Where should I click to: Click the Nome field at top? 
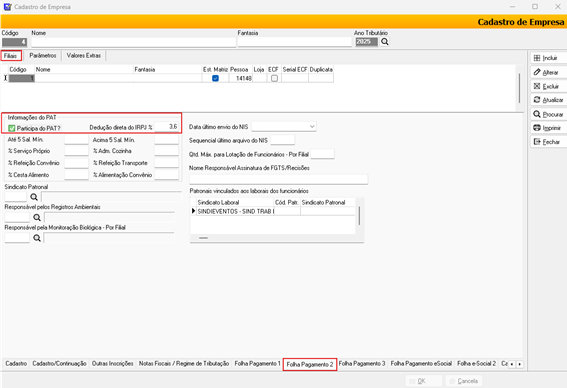(133, 42)
